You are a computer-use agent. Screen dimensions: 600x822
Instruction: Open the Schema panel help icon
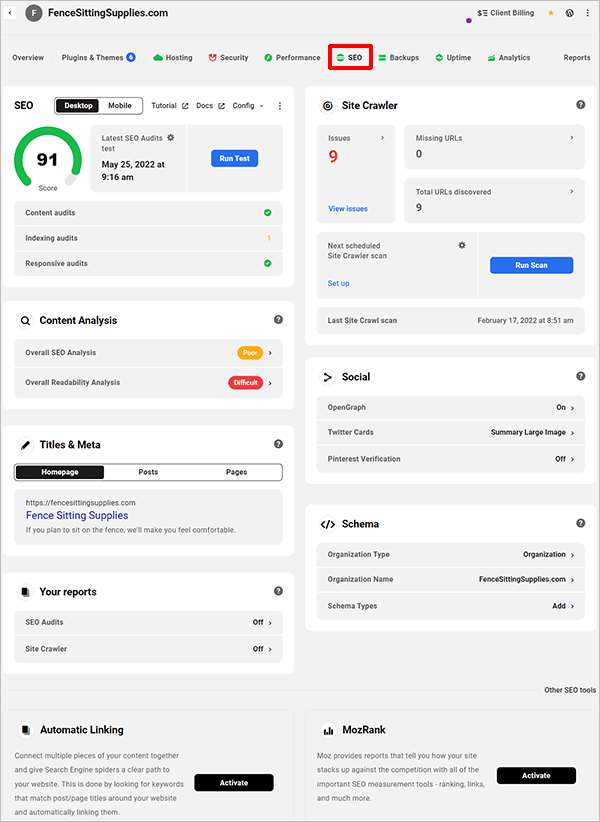[581, 523]
